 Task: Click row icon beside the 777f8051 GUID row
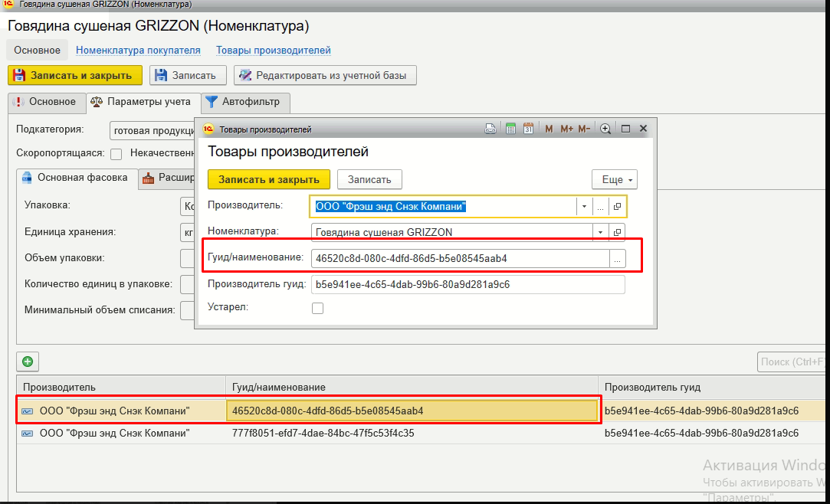coord(27,433)
